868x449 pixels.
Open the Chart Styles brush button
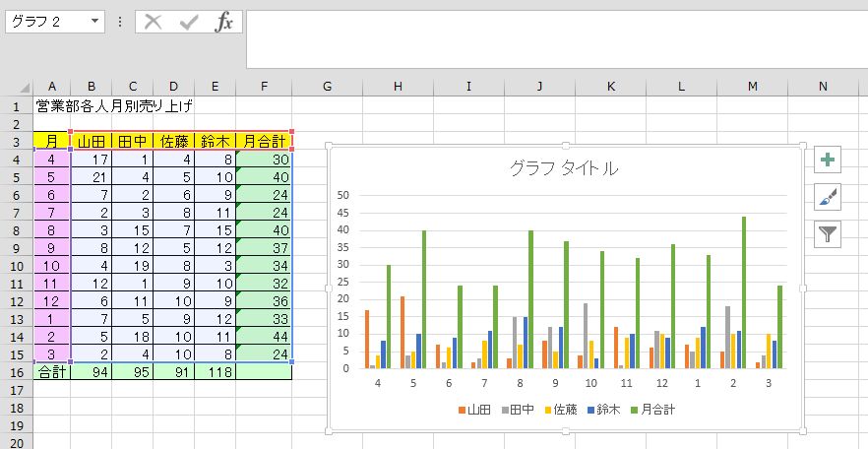click(x=828, y=197)
